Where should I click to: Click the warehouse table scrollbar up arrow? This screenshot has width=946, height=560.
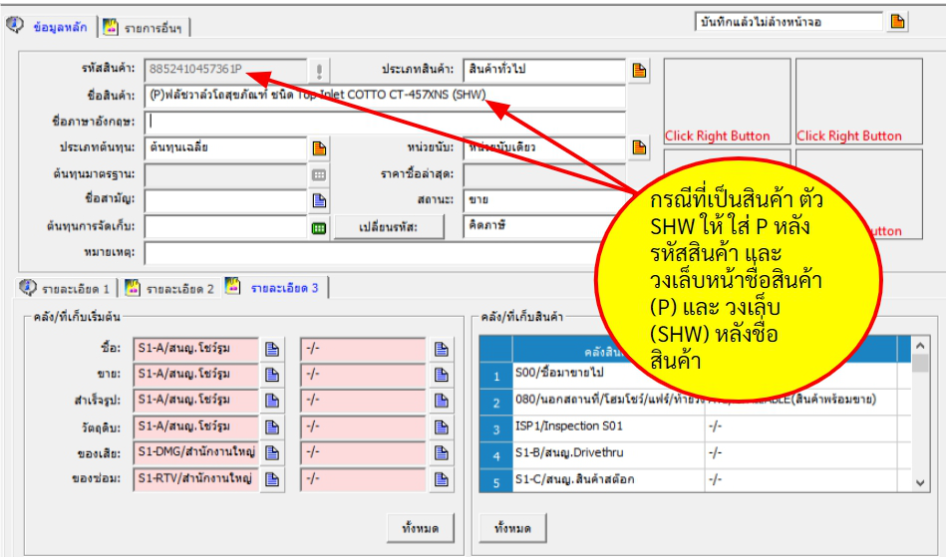click(x=919, y=346)
